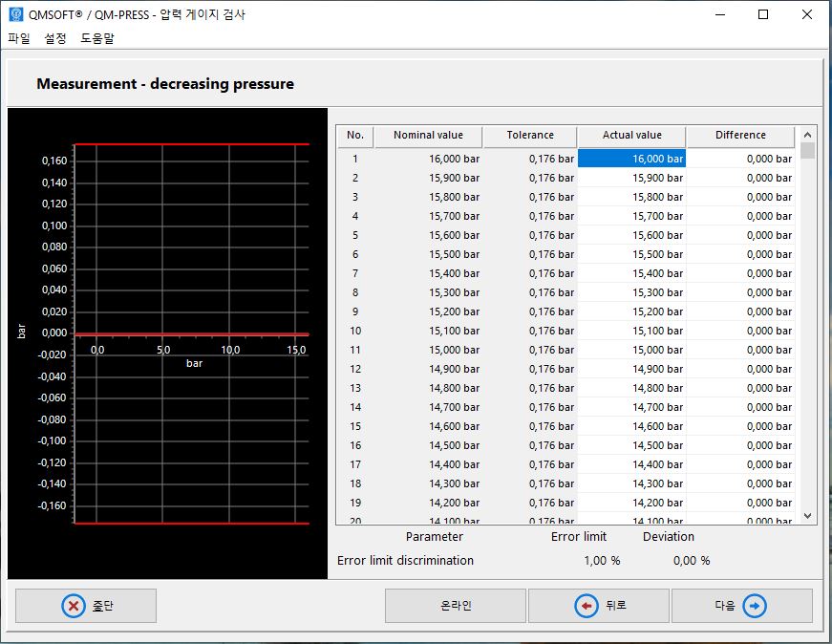Click actual value 15,300 bar in row 8
The image size is (832, 644).
(x=632, y=292)
